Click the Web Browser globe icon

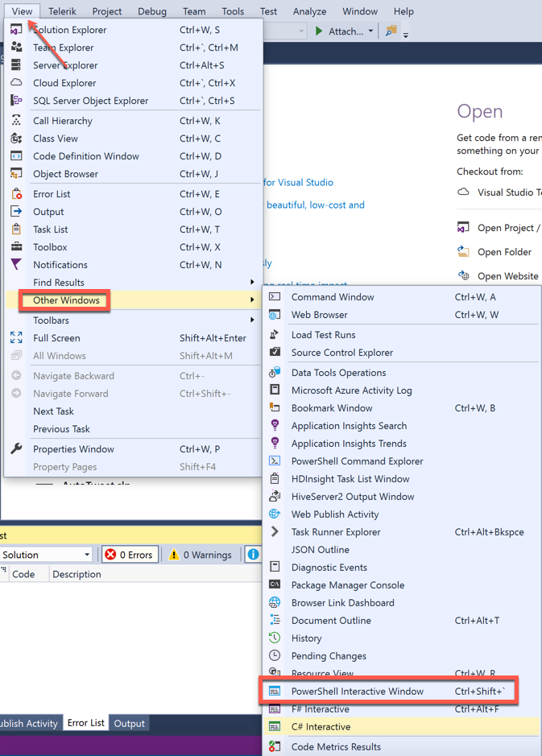pos(275,315)
